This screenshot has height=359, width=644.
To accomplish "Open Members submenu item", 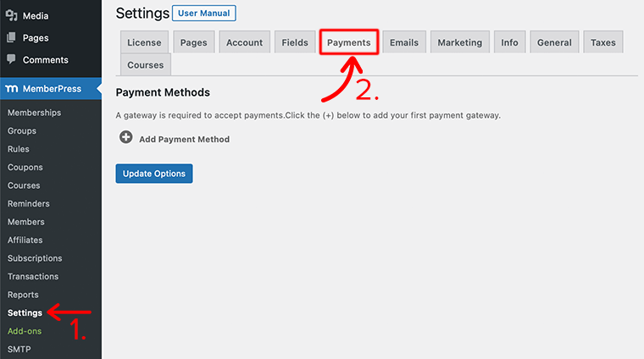I will (x=26, y=222).
